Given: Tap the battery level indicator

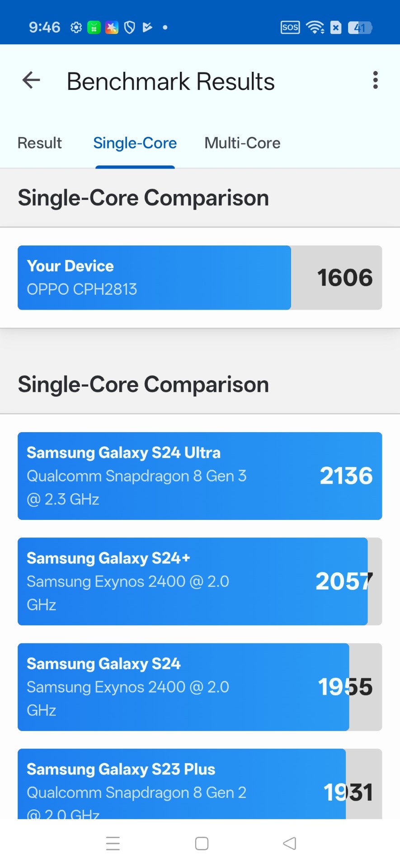Looking at the screenshot, I should [360, 28].
